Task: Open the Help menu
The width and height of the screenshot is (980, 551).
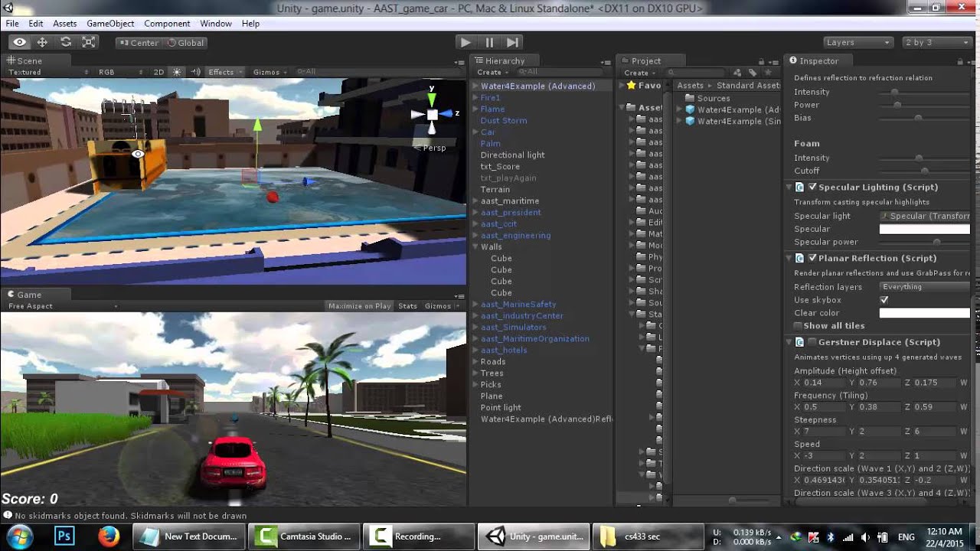Action: [x=250, y=24]
